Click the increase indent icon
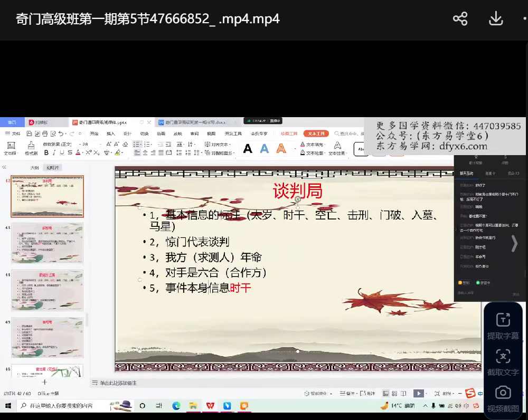528x420 pixels. pyautogui.click(x=169, y=144)
